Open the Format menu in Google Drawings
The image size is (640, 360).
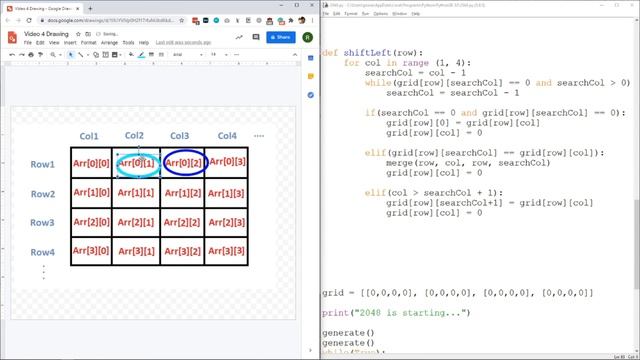pyautogui.click(x=88, y=42)
